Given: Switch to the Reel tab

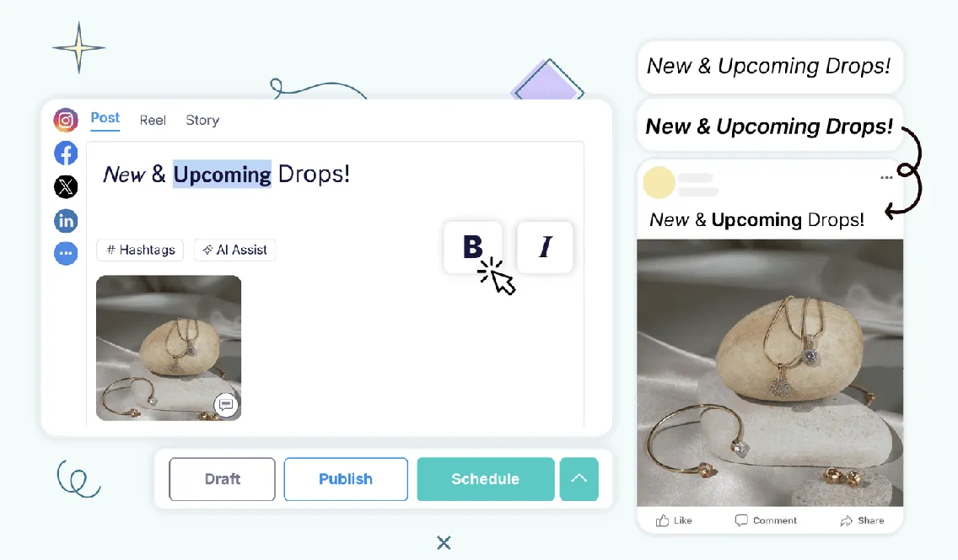Looking at the screenshot, I should point(153,121).
